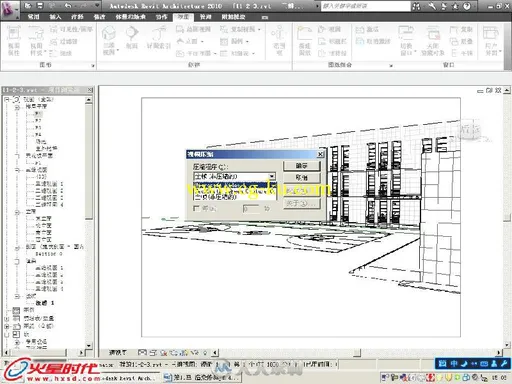The height and width of the screenshot is (384, 512).
Task: Click the Configure button in compression dialog
Action: pyautogui.click(x=302, y=191)
